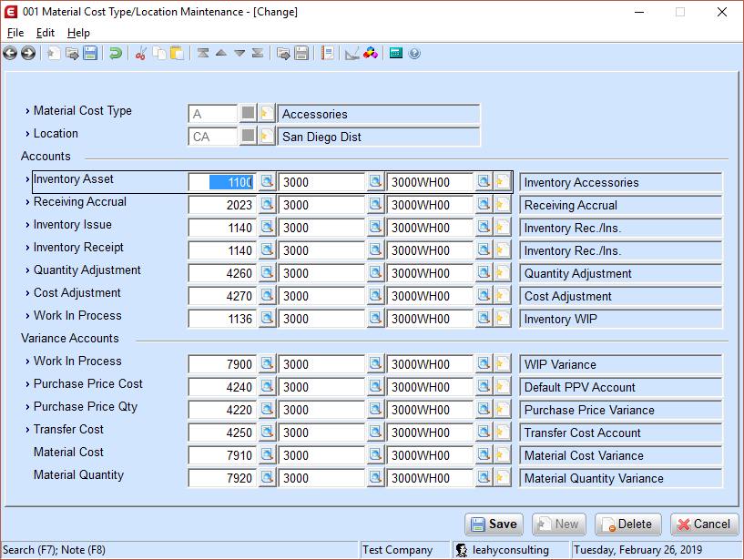Screen dimensions: 744x560
Task: Click the San Diego Dist description
Action: (x=379, y=137)
